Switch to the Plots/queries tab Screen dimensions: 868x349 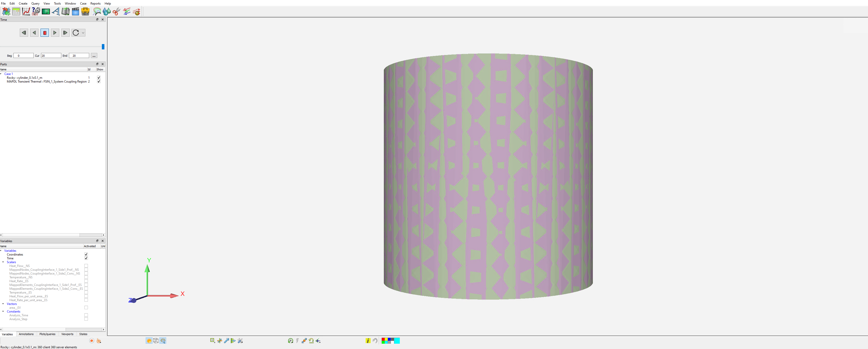48,334
